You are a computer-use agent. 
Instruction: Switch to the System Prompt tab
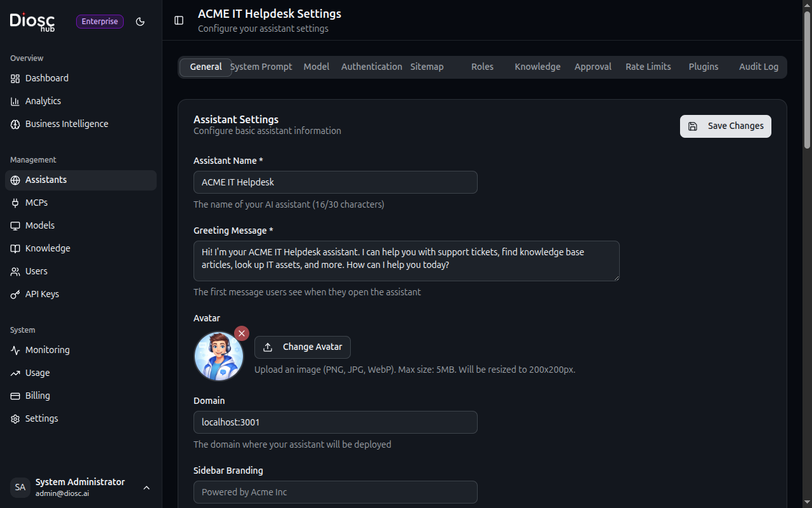pyautogui.click(x=261, y=67)
